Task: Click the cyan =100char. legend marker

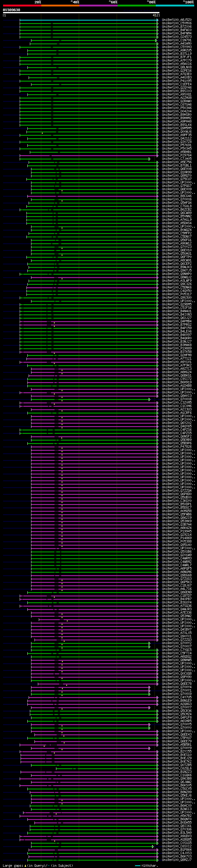Action: coord(137,866)
